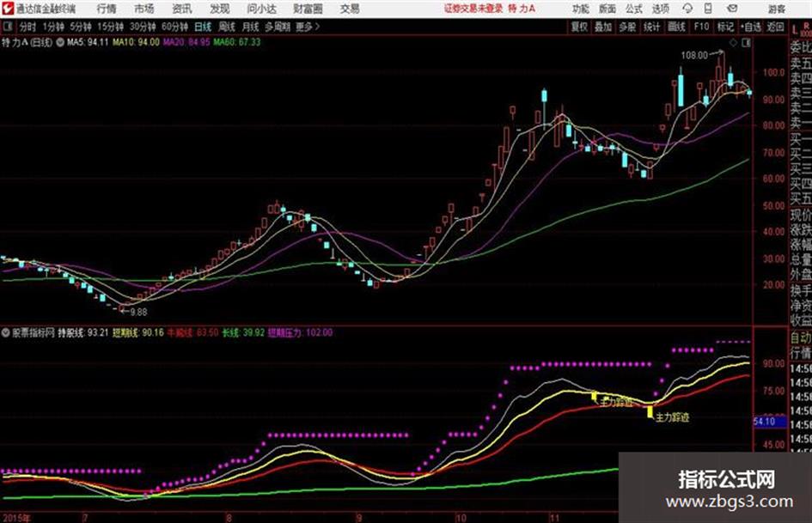Open the 发现 menu
The height and width of the screenshot is (523, 812).
click(220, 9)
